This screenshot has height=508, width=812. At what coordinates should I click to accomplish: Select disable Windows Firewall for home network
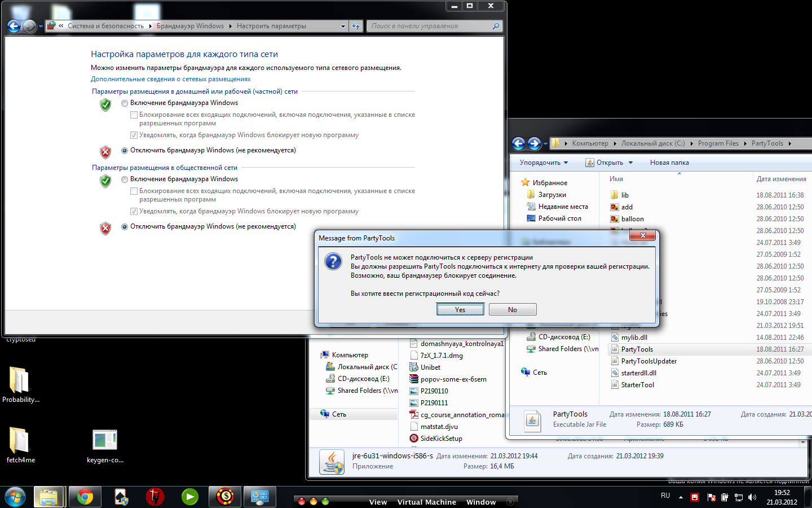click(x=125, y=150)
